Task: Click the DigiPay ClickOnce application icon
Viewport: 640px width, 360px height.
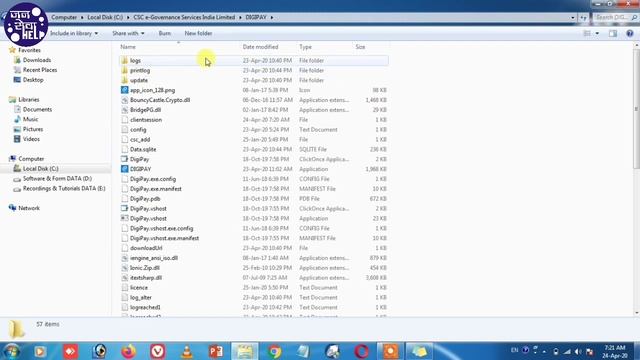Action: pos(124,159)
